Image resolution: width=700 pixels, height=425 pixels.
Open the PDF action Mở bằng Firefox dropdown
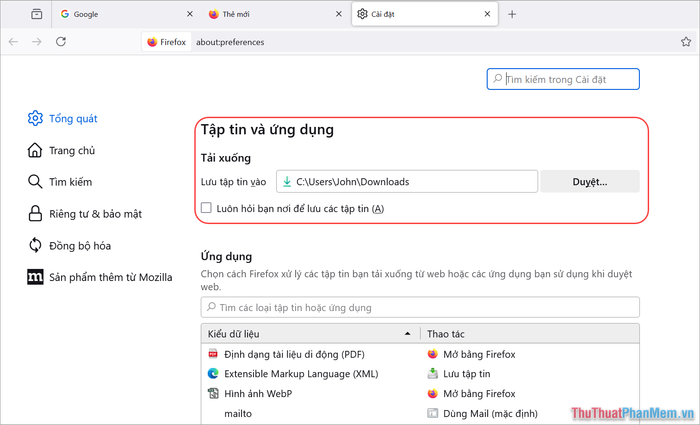tap(530, 354)
